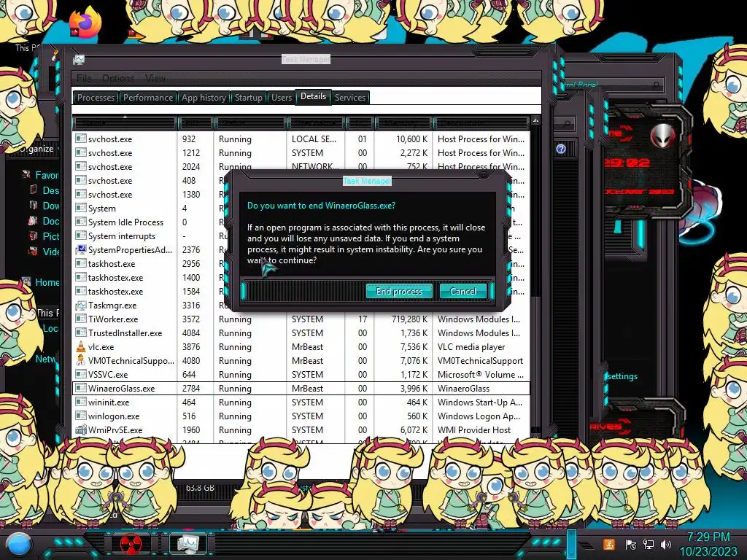
Task: Click the volume speaker tray icon
Action: point(665,544)
